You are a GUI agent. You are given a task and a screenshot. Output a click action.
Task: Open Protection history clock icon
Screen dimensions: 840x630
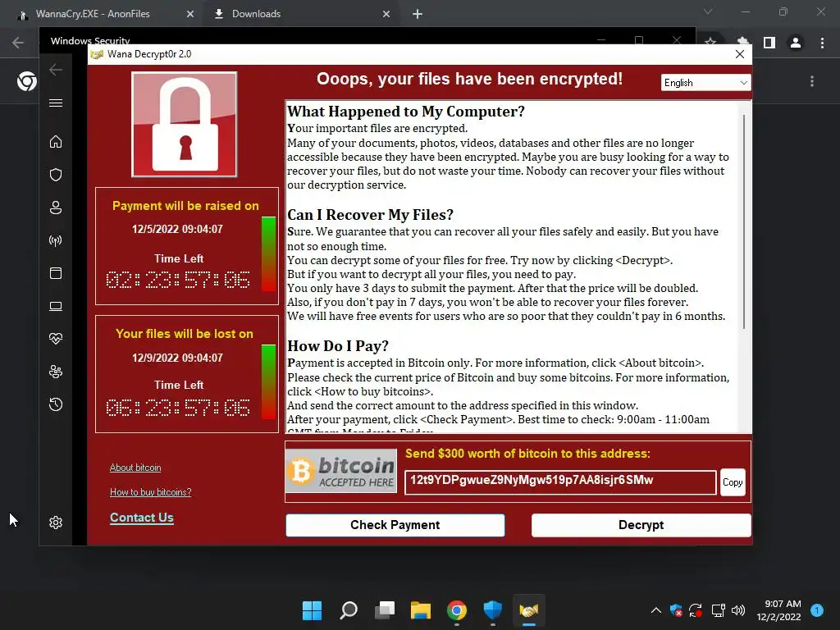pos(56,404)
